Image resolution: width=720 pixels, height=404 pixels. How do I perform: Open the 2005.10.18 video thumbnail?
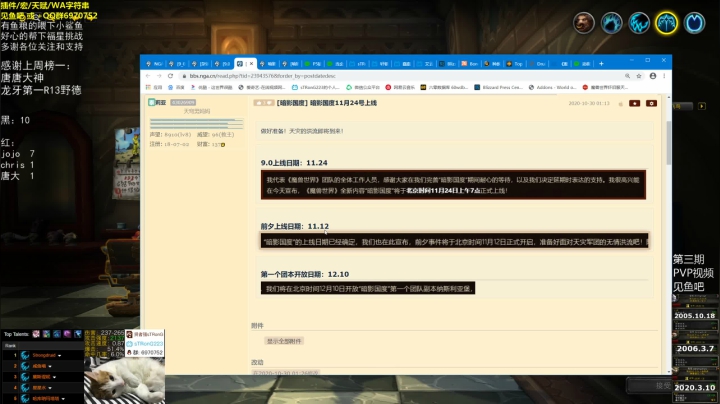pyautogui.click(x=695, y=316)
